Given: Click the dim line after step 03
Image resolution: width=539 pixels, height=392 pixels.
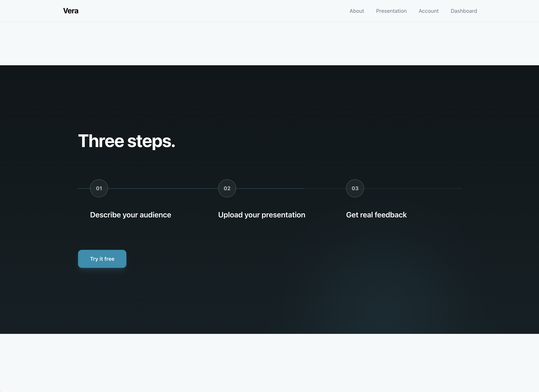Looking at the screenshot, I should pyautogui.click(x=413, y=188).
